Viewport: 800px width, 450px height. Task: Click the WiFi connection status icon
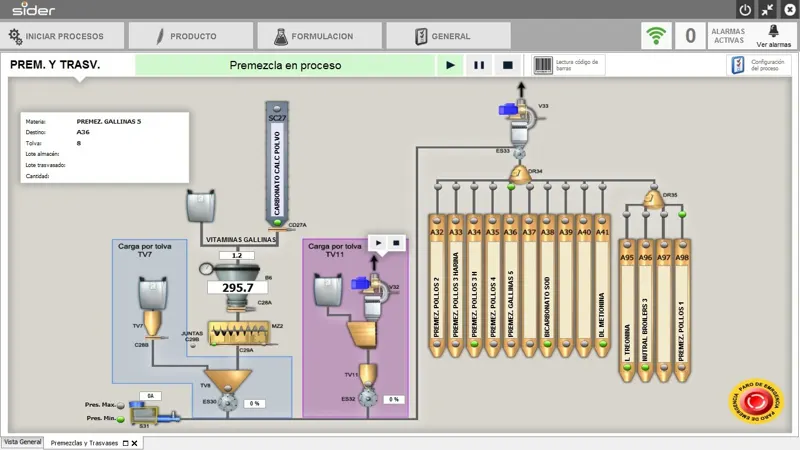[656, 36]
